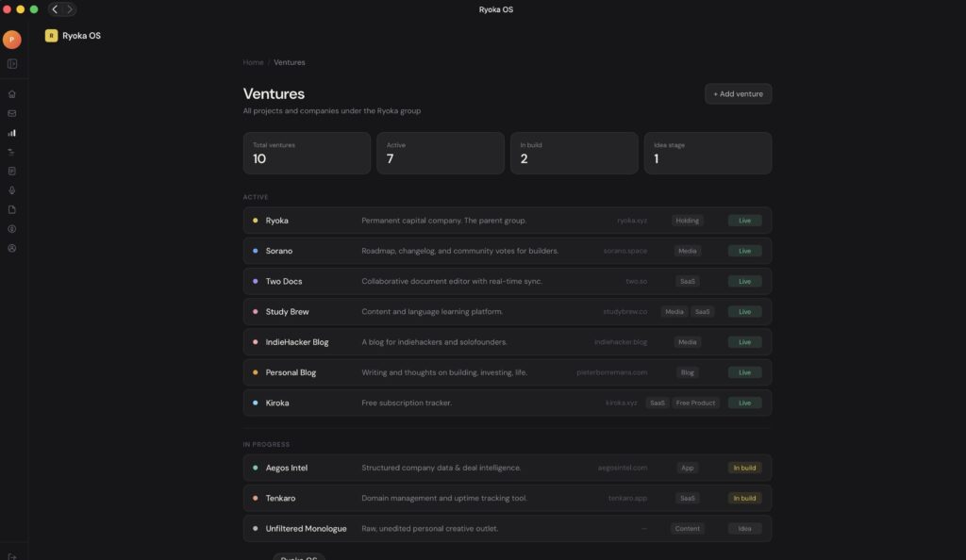Click the Free Product tag on Kiroka row
The width and height of the screenshot is (966, 560).
pos(695,404)
